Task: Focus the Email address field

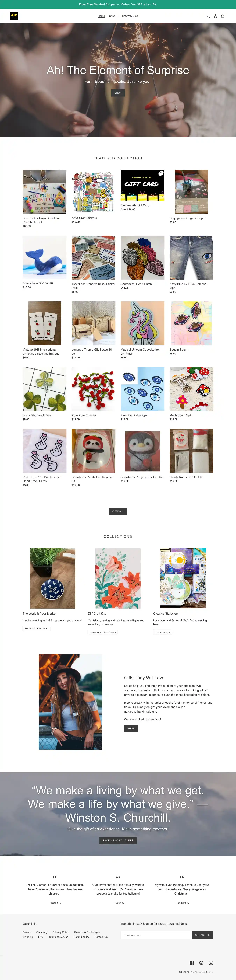Action: [156, 935]
